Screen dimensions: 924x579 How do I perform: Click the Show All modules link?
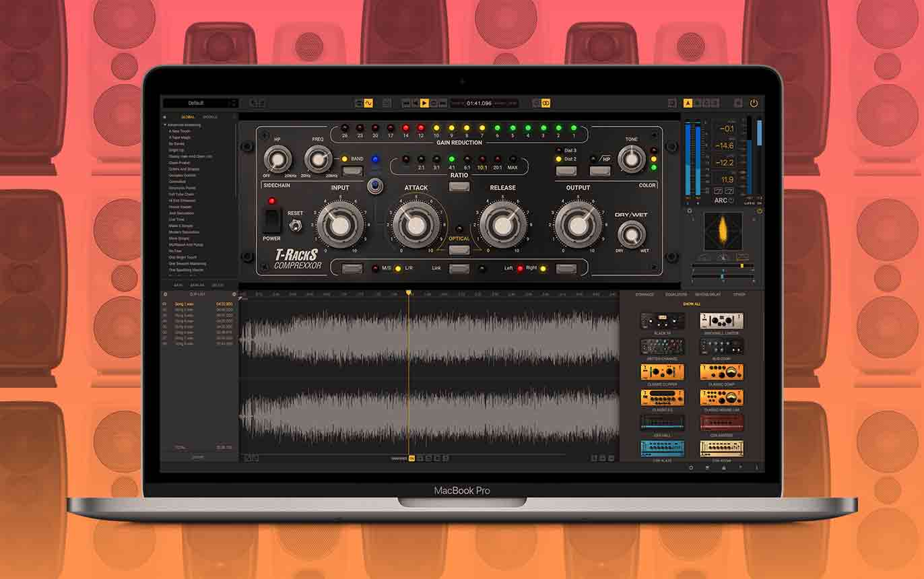[x=692, y=304]
